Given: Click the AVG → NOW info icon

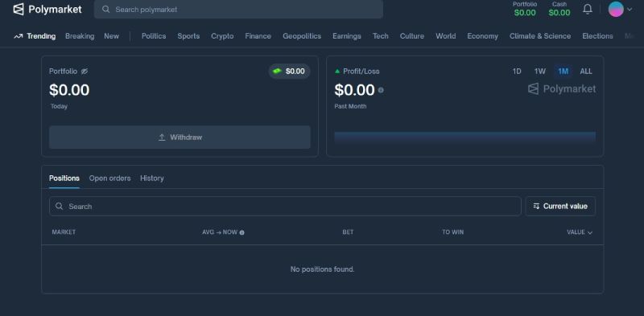Looking at the screenshot, I should [x=242, y=232].
